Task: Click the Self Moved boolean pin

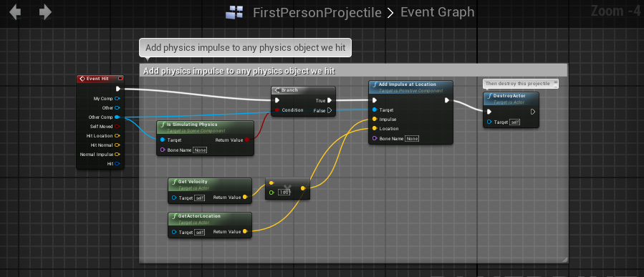Action: click(x=117, y=127)
